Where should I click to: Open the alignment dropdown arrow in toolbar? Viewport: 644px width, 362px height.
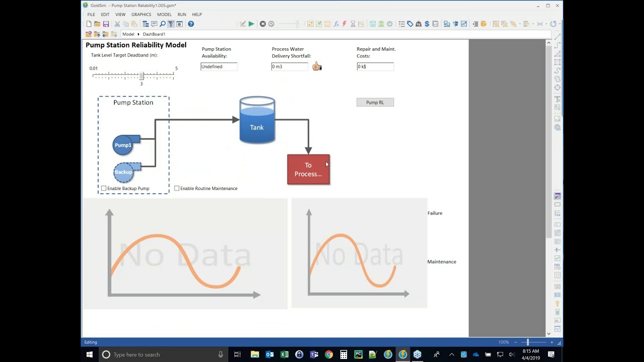tap(533, 24)
